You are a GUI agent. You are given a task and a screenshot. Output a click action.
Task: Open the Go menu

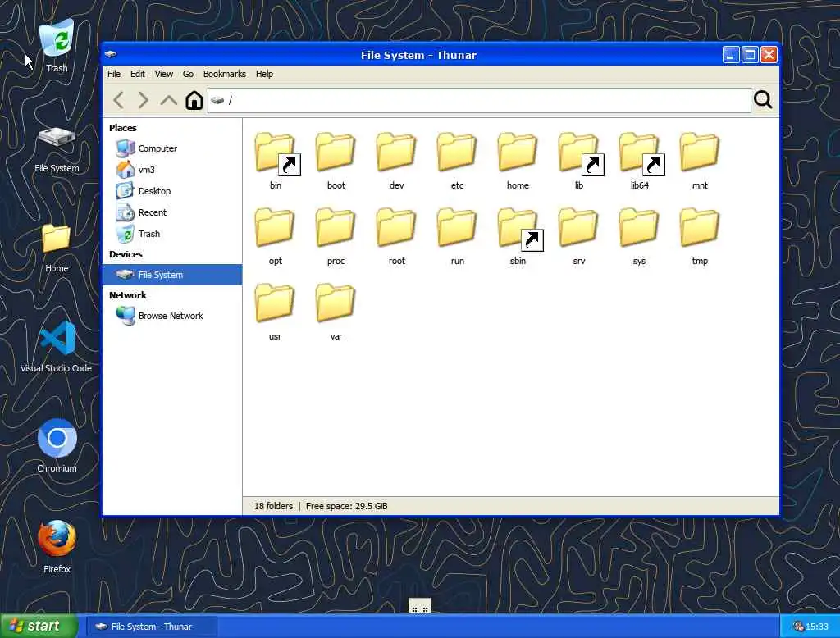(x=188, y=74)
